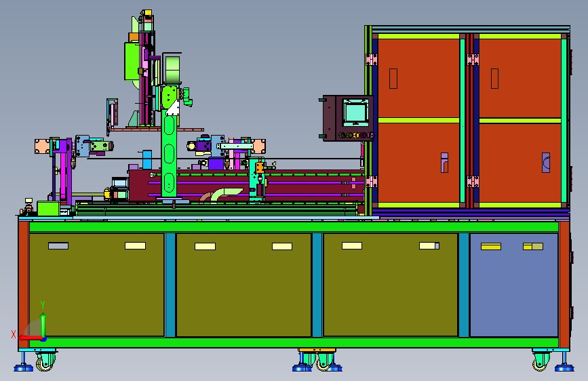Pick the left yellow handle on blue-gray panel
This screenshot has width=588, height=381.
coord(491,246)
